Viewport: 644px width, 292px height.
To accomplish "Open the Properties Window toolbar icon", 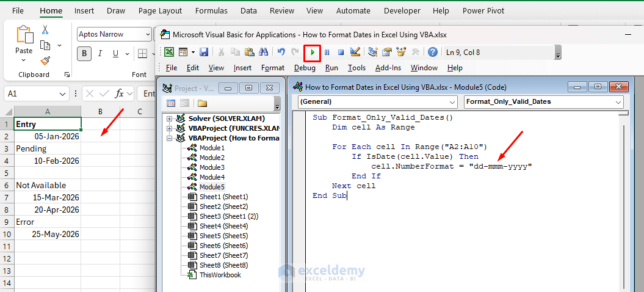I will pos(387,53).
